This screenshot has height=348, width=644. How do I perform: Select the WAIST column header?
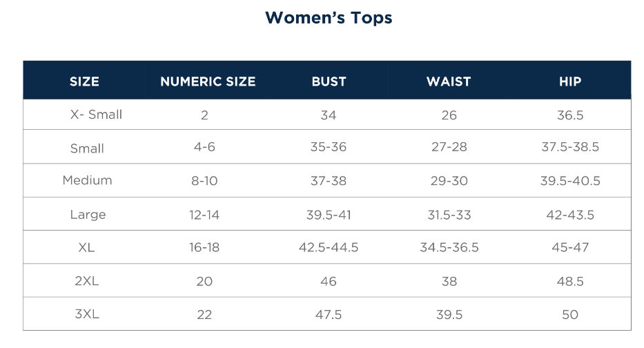[449, 81]
